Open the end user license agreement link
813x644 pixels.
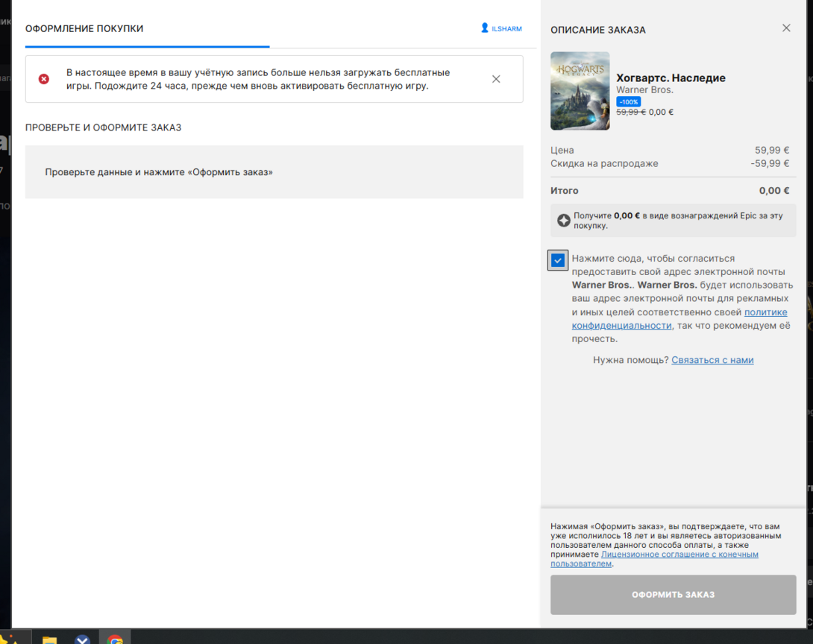tap(679, 555)
